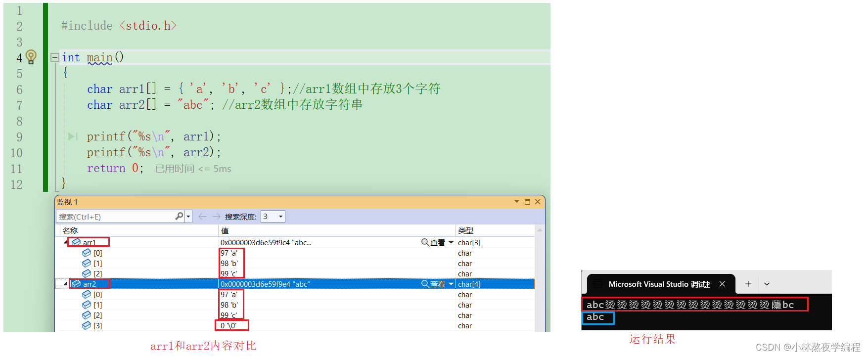Click line number 7 in the gutter
The image size is (868, 357).
click(x=19, y=105)
